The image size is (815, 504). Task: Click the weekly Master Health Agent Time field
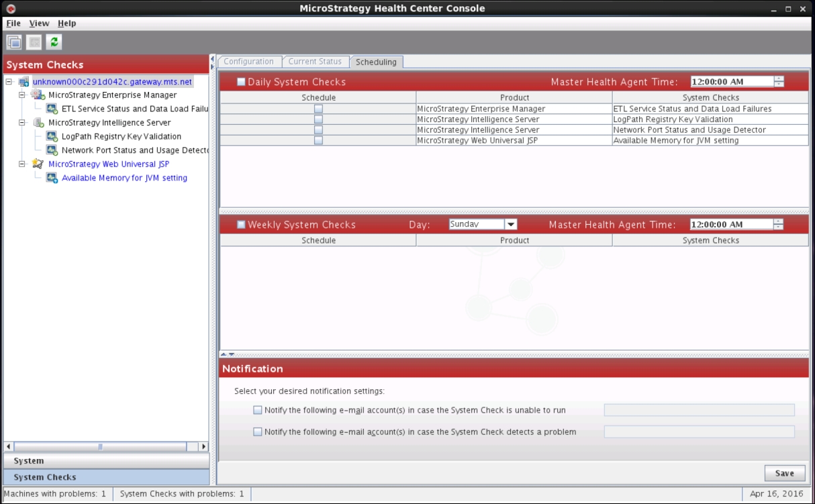coord(732,225)
